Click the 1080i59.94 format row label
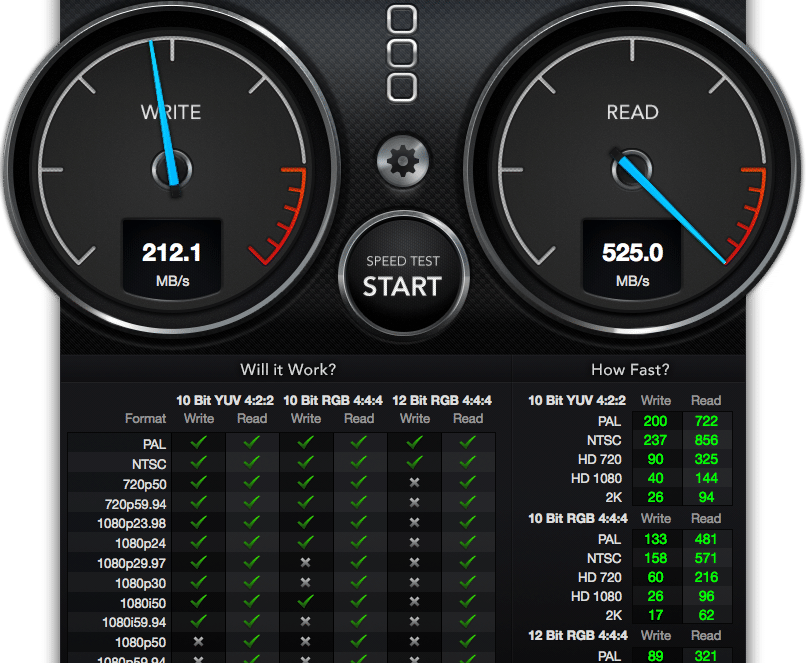 pyautogui.click(x=134, y=623)
